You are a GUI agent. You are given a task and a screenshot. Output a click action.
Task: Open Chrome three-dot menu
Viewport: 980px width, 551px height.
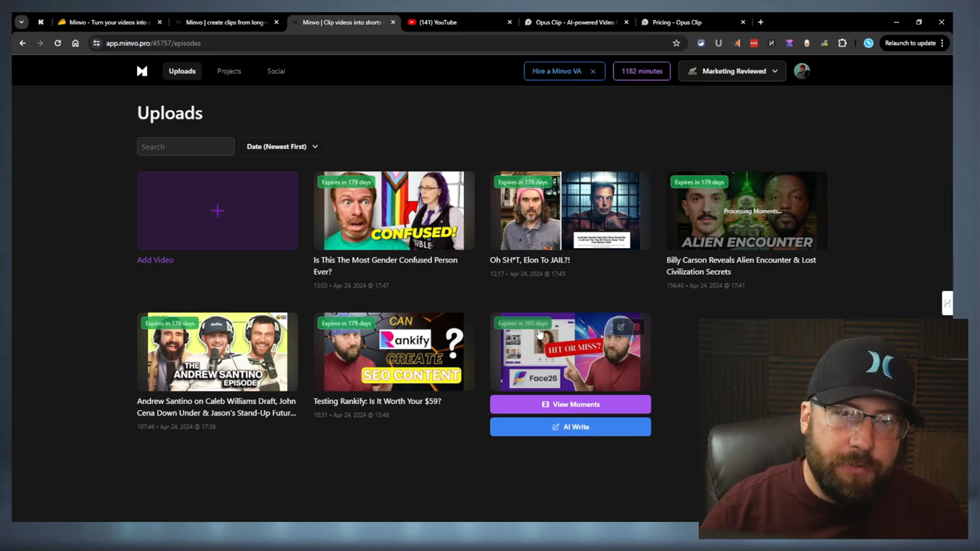pos(942,43)
